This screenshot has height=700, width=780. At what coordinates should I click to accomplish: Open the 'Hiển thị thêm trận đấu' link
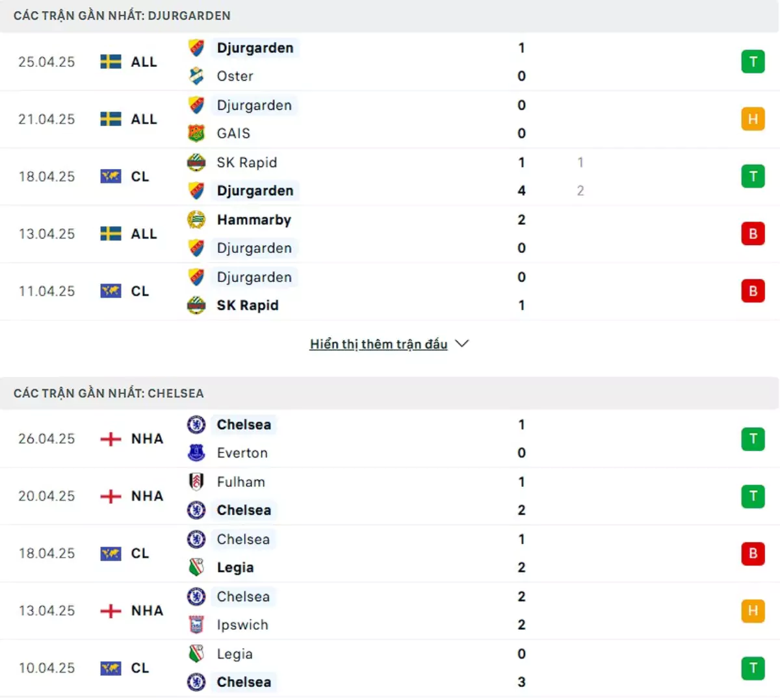click(x=378, y=344)
